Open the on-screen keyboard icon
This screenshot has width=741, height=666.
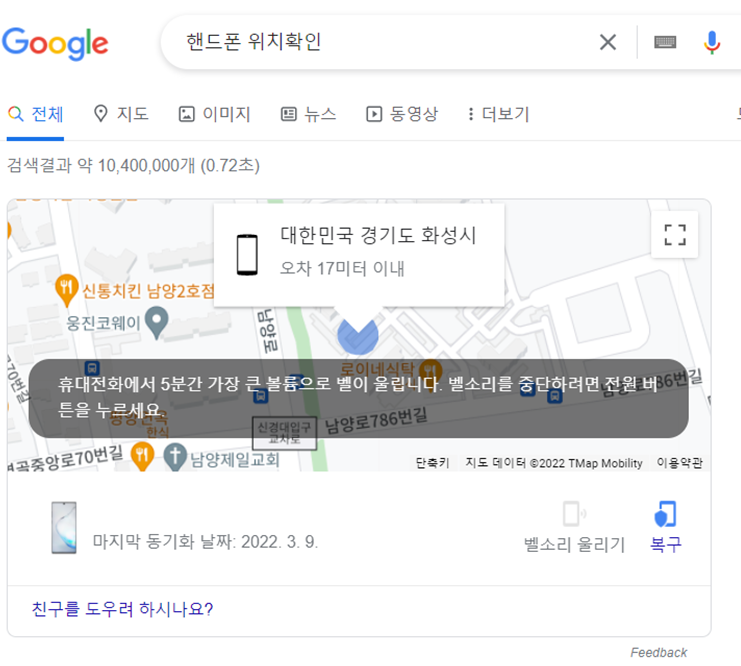665,42
